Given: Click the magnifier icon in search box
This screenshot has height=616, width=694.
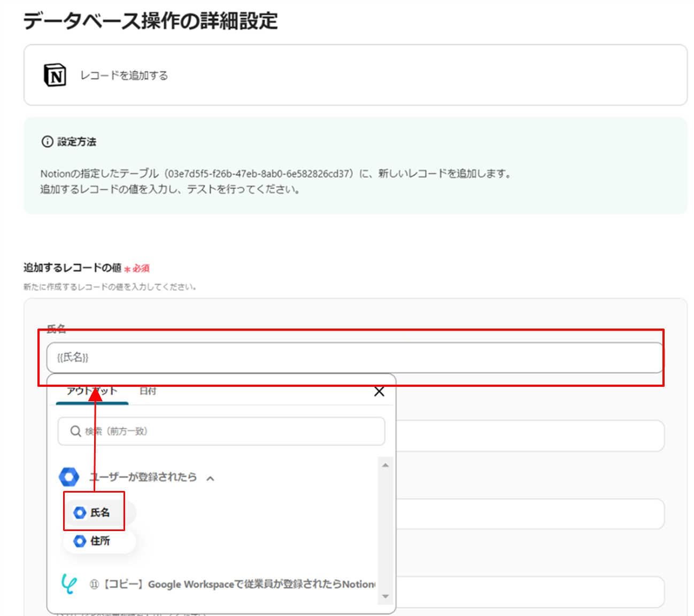Looking at the screenshot, I should pyautogui.click(x=75, y=431).
